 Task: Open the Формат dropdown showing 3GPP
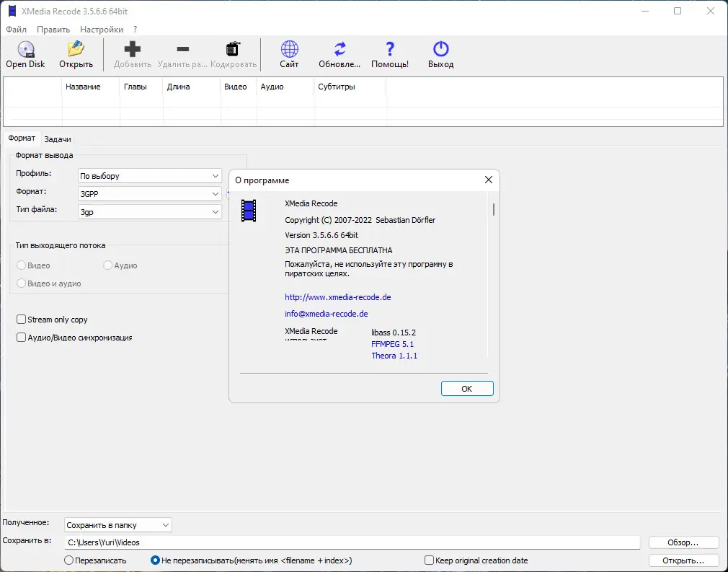(x=148, y=193)
